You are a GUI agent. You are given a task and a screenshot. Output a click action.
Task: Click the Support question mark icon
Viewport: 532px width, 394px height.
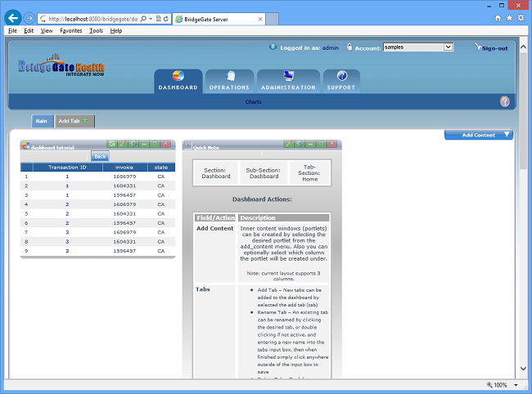click(x=341, y=76)
